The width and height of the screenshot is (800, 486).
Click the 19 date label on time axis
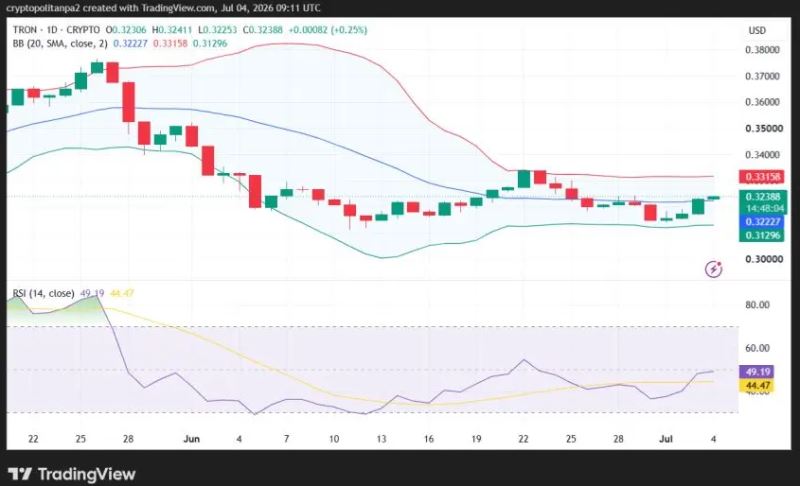click(x=476, y=439)
